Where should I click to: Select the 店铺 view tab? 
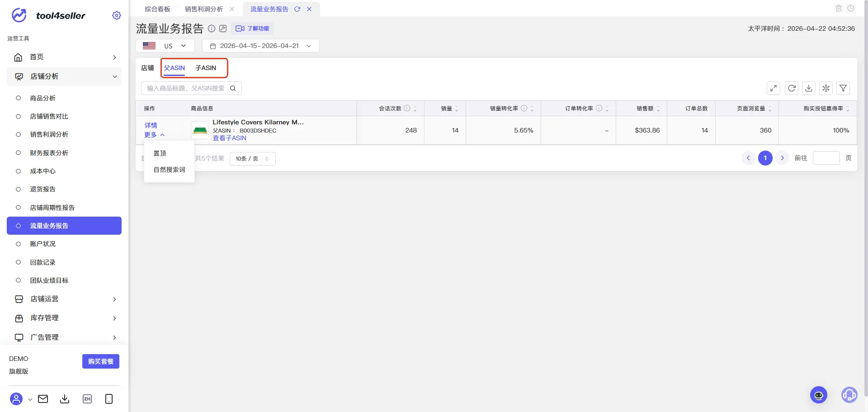coord(147,68)
